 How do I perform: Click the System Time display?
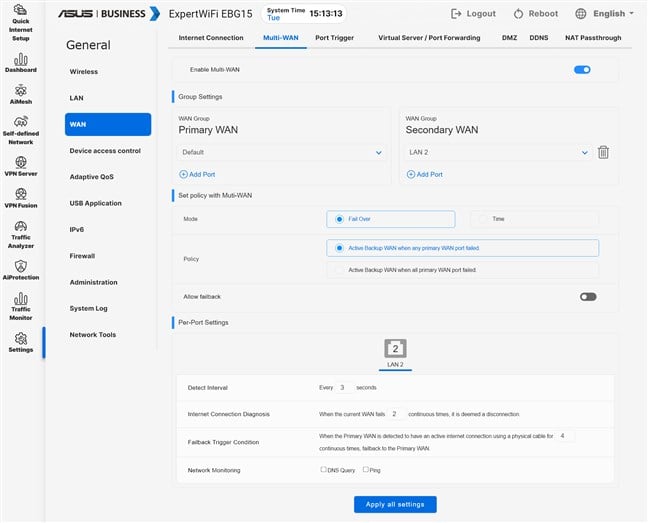(305, 14)
